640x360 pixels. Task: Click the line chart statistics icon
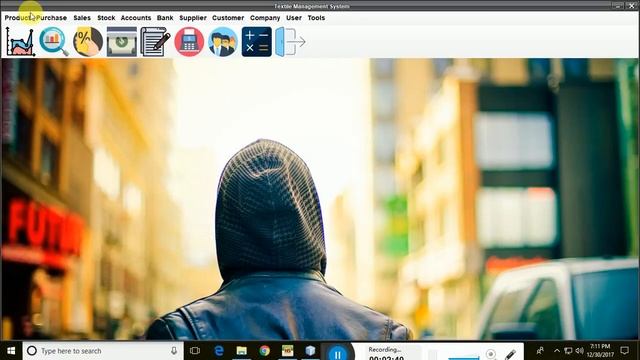20,42
